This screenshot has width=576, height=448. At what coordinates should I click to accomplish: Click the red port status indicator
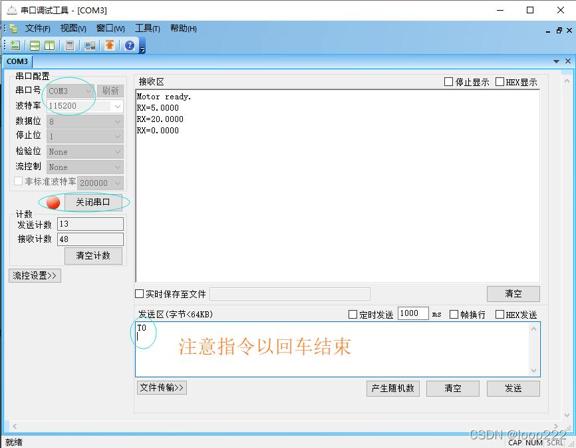53,203
